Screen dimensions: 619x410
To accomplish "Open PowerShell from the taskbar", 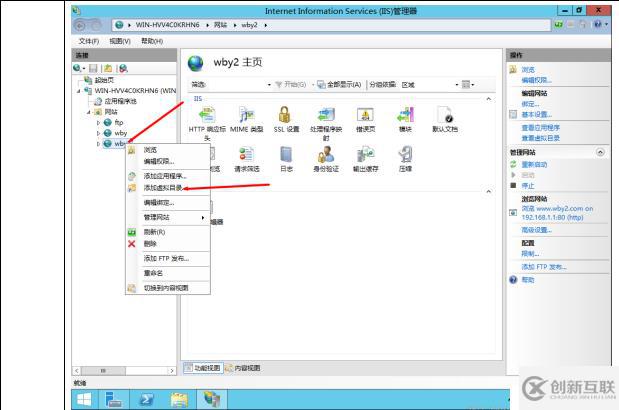I will pyautogui.click(x=146, y=399).
